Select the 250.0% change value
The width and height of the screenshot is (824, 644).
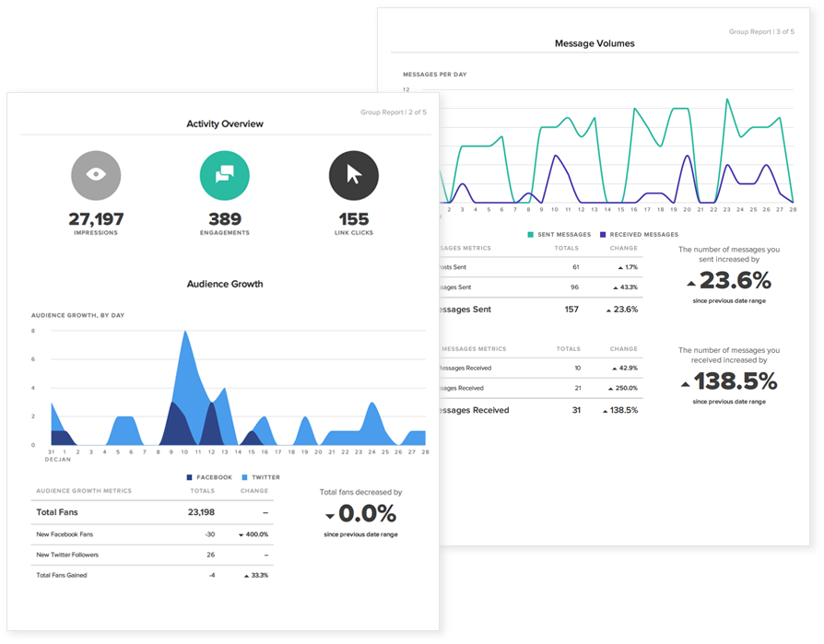(627, 388)
